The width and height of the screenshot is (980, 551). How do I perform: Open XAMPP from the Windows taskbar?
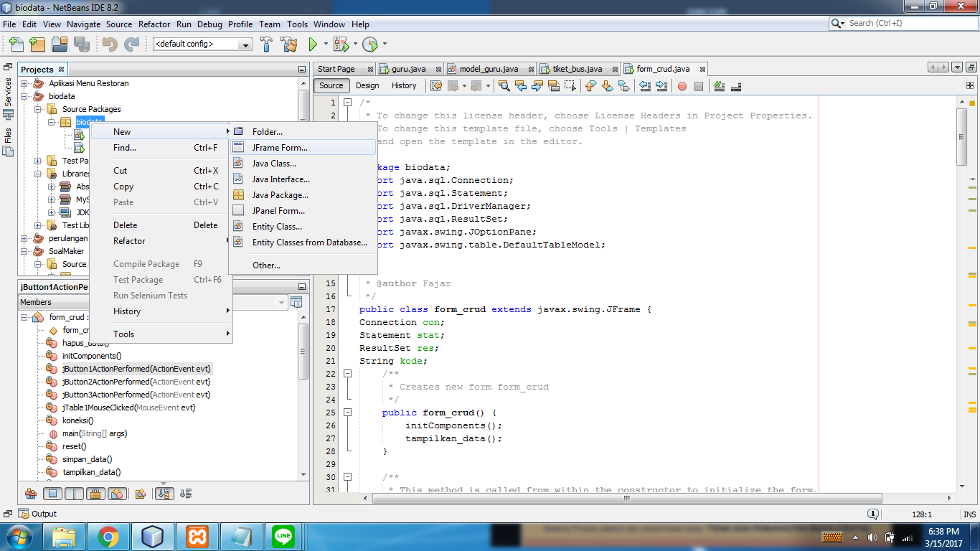point(197,537)
